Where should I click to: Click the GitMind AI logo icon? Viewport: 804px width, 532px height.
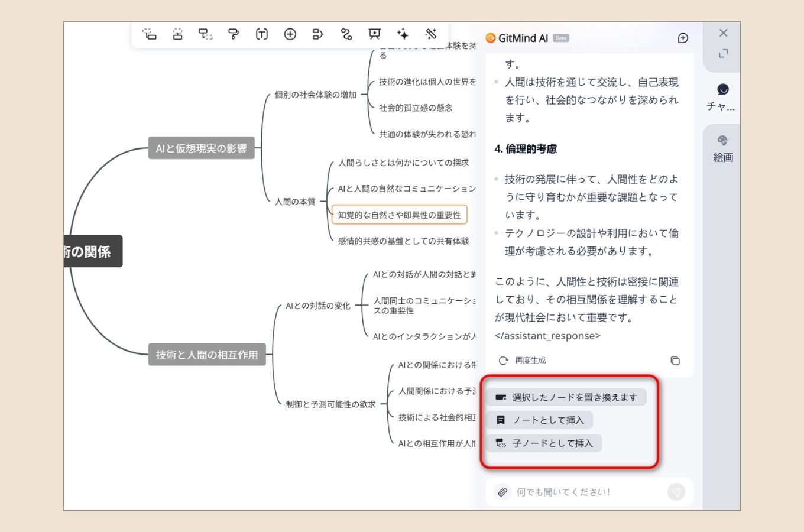490,38
